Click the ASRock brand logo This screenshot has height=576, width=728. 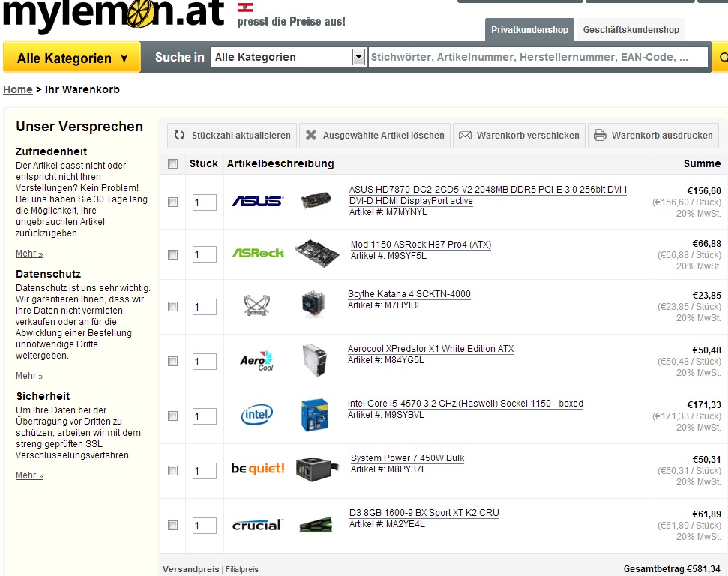(258, 253)
